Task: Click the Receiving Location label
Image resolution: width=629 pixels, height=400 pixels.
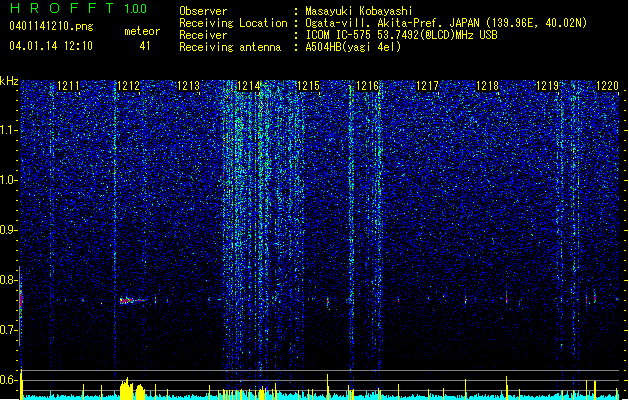Action: [233, 23]
